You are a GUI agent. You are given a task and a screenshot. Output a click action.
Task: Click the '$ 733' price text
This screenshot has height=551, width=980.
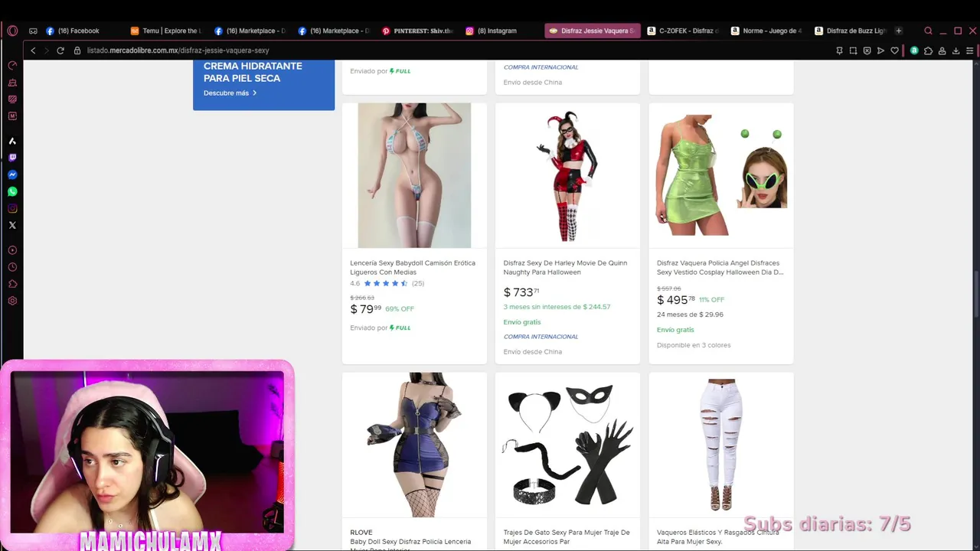pyautogui.click(x=521, y=292)
